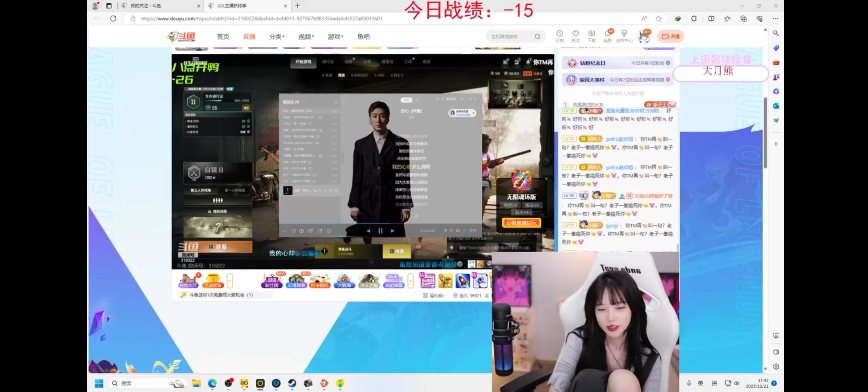Screen dimensions: 868x392
Task: Skip to the previous track in the stream
Action: point(368,230)
